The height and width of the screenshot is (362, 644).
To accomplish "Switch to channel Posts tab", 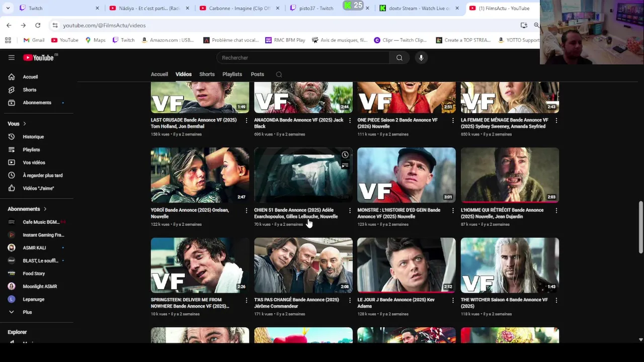I will pos(257,74).
